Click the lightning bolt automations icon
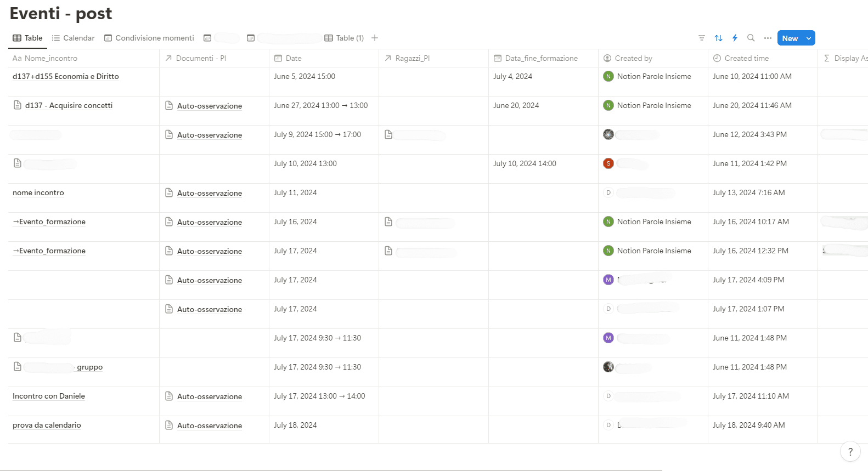868x471 pixels. pyautogui.click(x=735, y=38)
